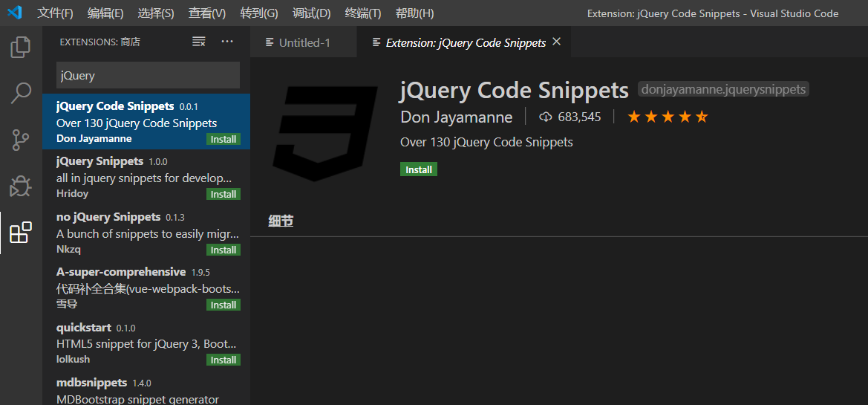Close the jQuery Code Snippets extension tab

[x=557, y=42]
